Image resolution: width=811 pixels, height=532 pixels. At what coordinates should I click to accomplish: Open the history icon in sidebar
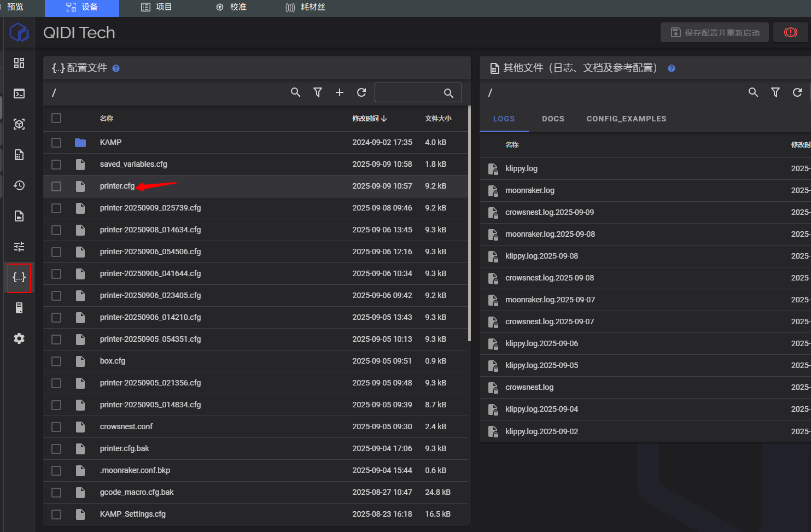pos(19,185)
